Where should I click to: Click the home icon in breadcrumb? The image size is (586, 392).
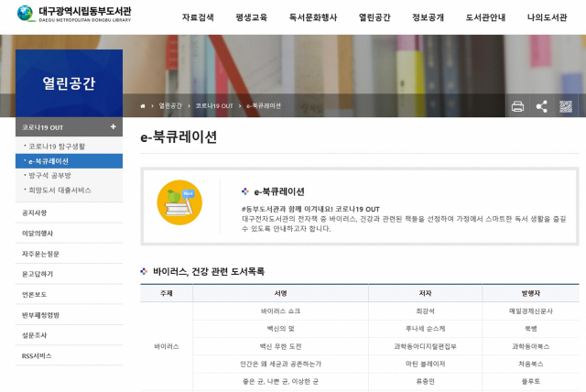click(143, 106)
